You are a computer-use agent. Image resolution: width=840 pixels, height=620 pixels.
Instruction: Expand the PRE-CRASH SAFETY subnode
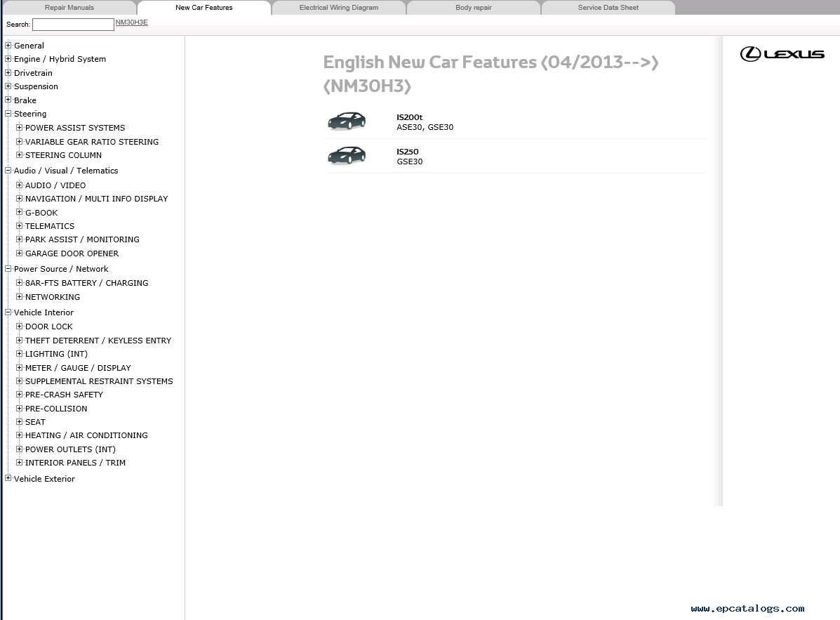point(19,395)
